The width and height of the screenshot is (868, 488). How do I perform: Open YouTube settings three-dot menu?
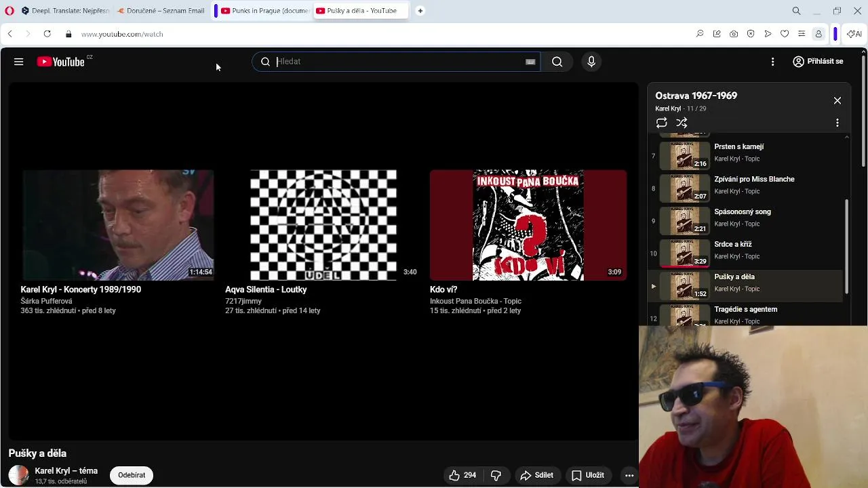coord(772,62)
